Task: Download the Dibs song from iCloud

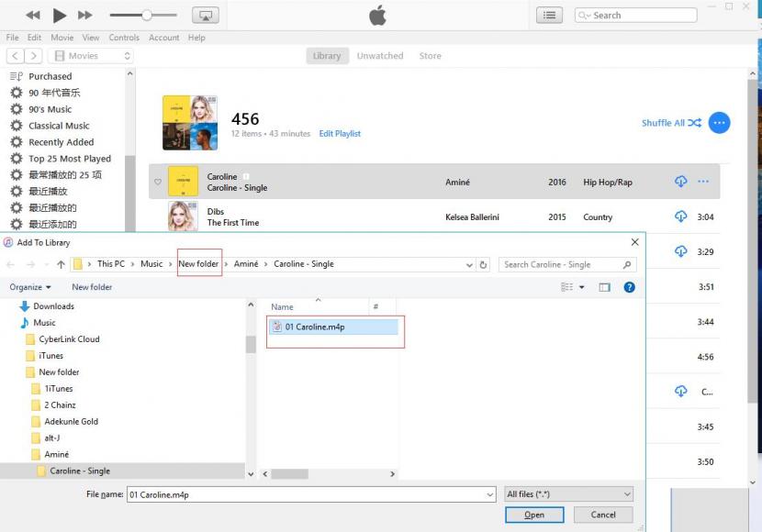Action: [681, 216]
